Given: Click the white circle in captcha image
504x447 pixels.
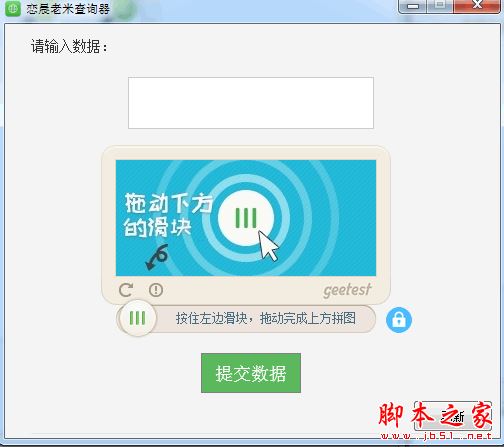Looking at the screenshot, I should [246, 218].
